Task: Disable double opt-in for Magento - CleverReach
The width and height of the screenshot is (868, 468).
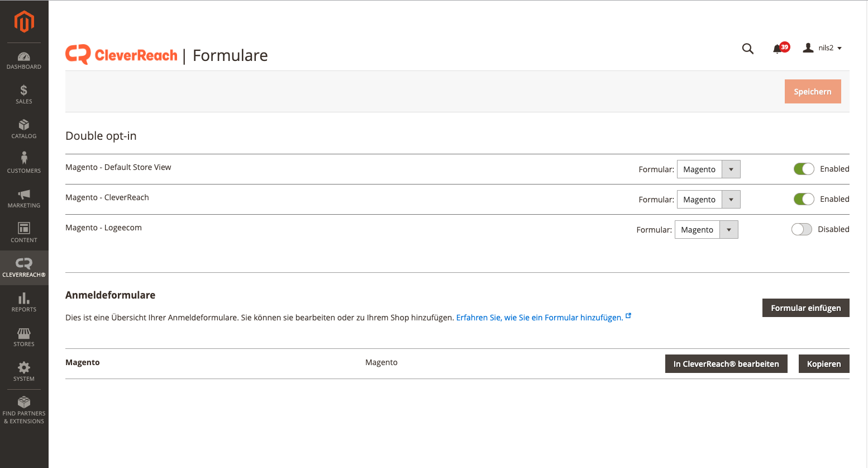Action: pos(804,199)
